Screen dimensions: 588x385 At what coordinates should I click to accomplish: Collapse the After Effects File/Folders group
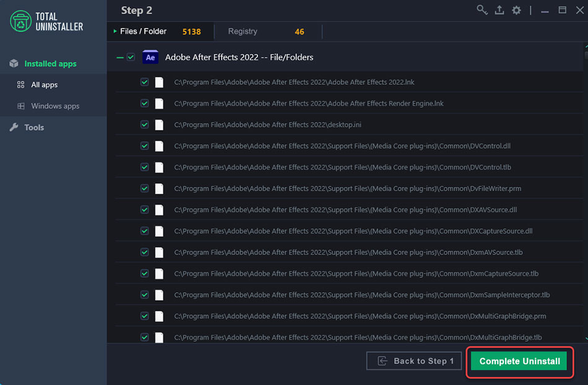tap(120, 58)
